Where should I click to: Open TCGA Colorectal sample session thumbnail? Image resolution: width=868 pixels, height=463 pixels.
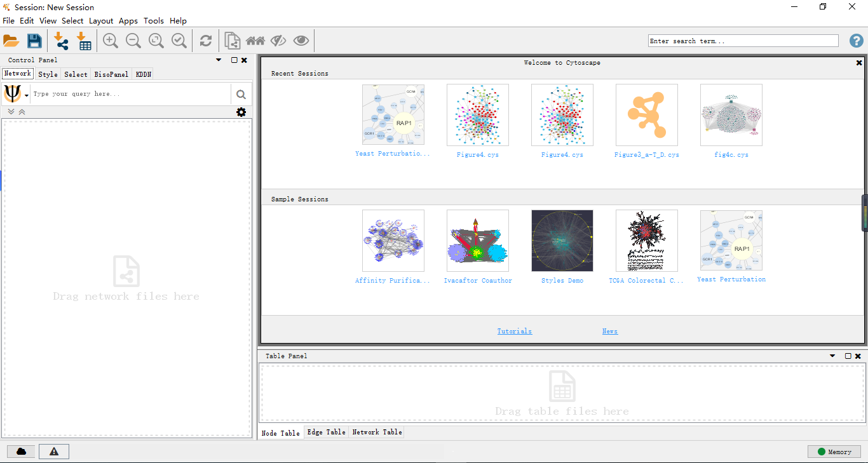(647, 241)
